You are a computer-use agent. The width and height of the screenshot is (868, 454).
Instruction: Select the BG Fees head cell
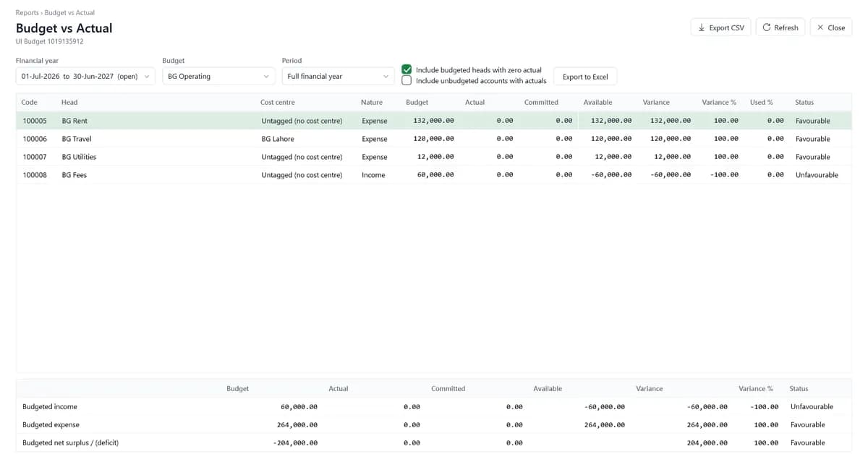tap(75, 175)
